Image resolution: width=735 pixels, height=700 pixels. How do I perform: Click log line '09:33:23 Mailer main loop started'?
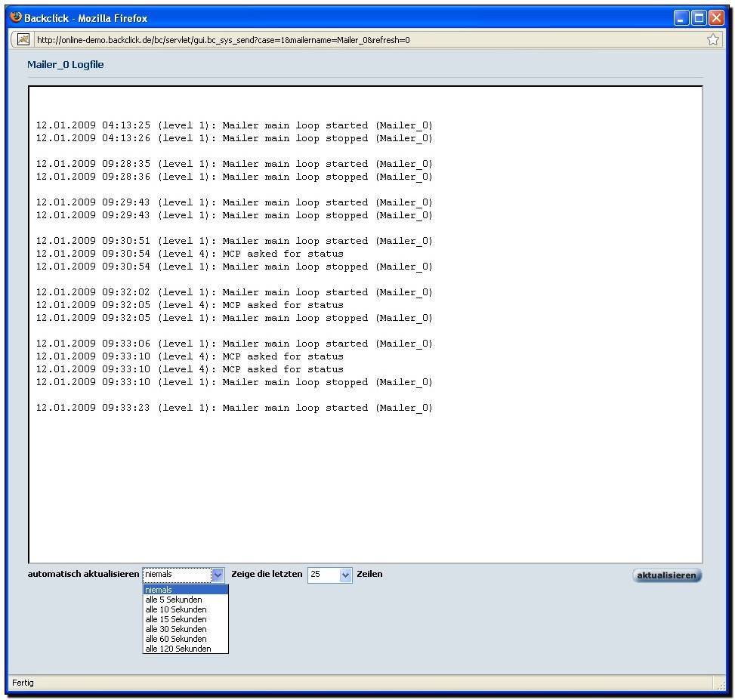(x=234, y=408)
